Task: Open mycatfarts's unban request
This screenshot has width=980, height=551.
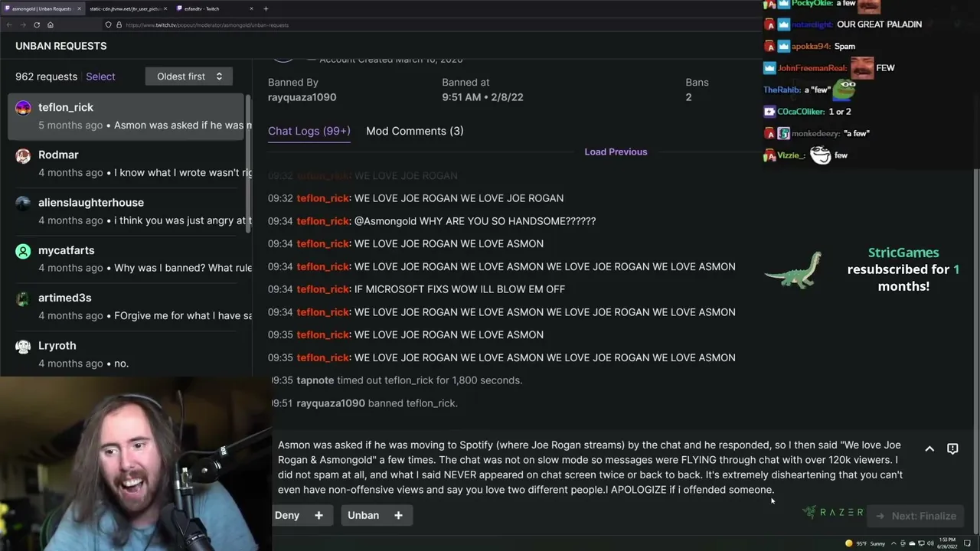Action: (126, 259)
